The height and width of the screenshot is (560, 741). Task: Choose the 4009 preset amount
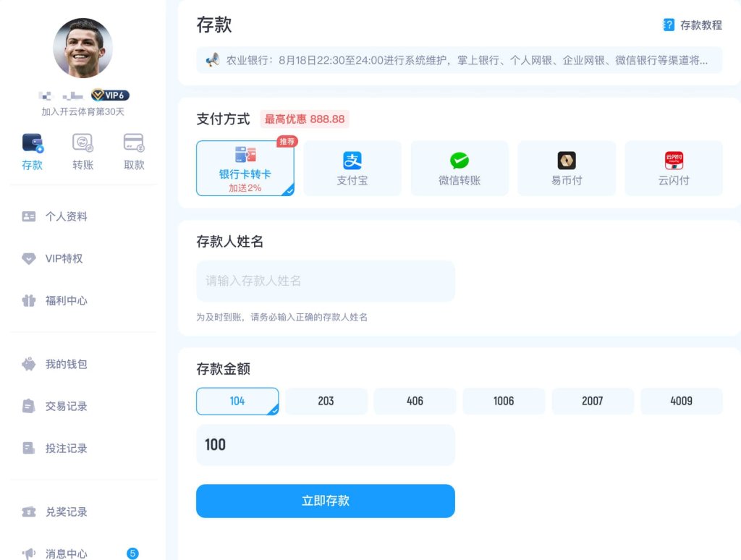(681, 401)
